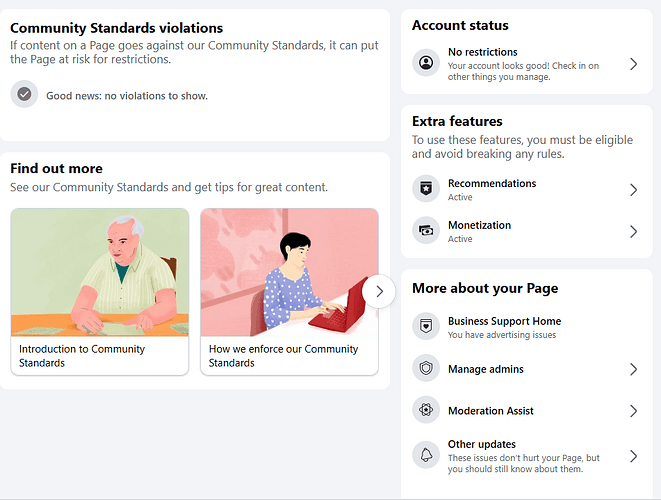This screenshot has height=500, width=661.
Task: Open How we enforce our Community Standards thumbnail
Action: click(289, 272)
